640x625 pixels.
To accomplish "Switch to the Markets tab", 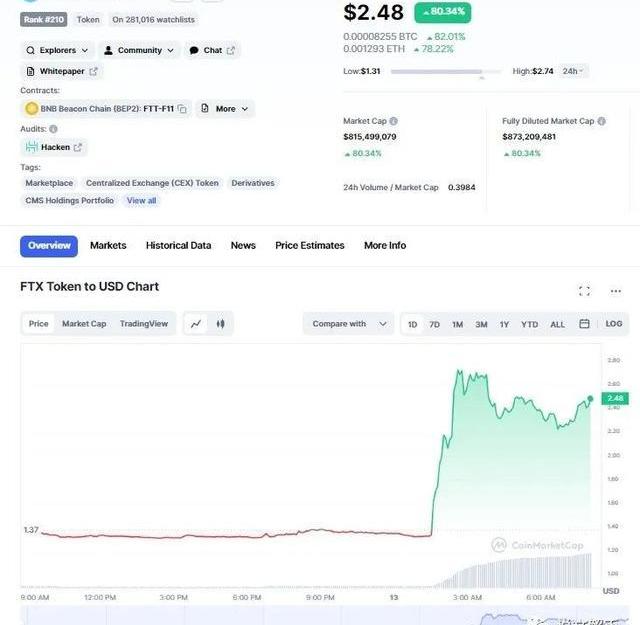I will tap(108, 245).
